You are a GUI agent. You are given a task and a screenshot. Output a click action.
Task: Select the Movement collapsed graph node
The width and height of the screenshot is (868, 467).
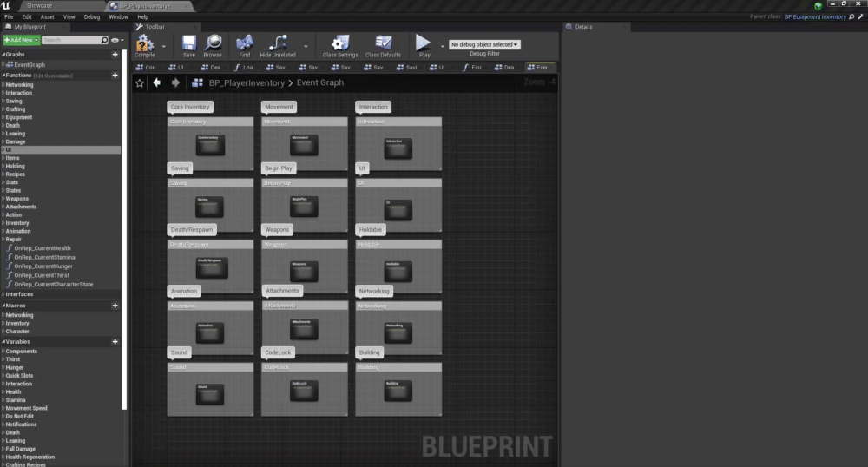point(304,144)
